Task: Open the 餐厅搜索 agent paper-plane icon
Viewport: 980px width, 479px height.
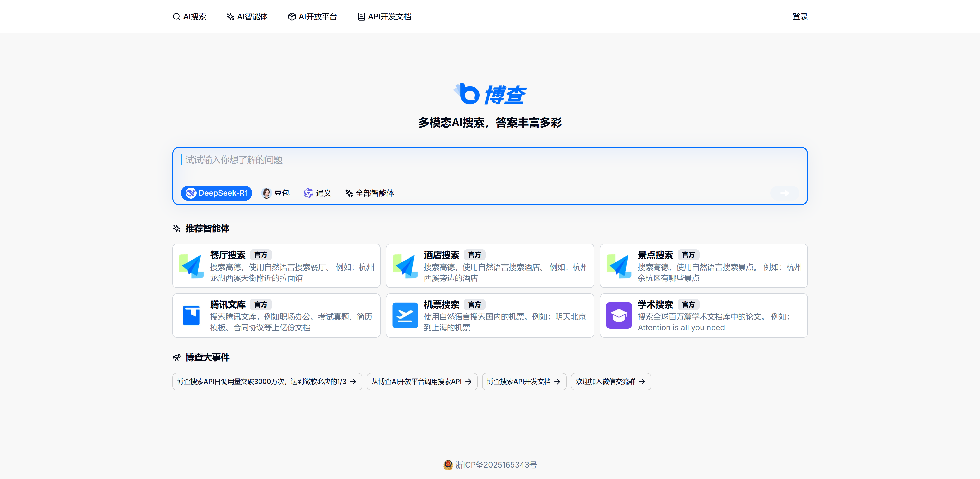Action: coord(191,266)
